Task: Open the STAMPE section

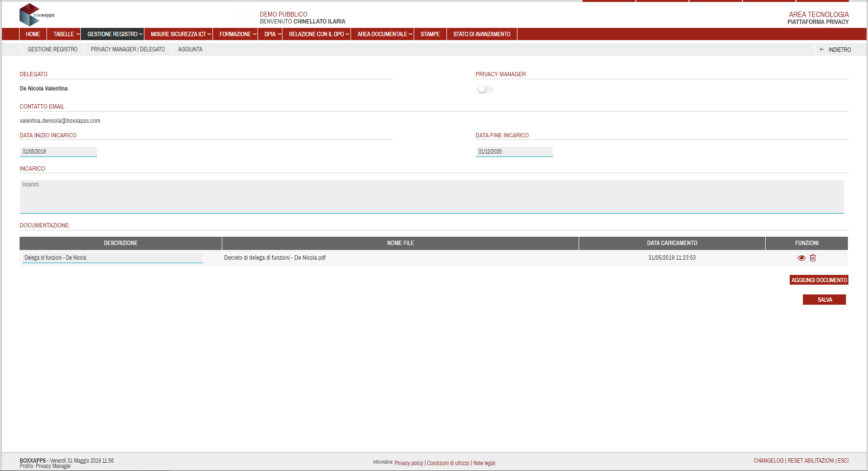Action: 430,34
